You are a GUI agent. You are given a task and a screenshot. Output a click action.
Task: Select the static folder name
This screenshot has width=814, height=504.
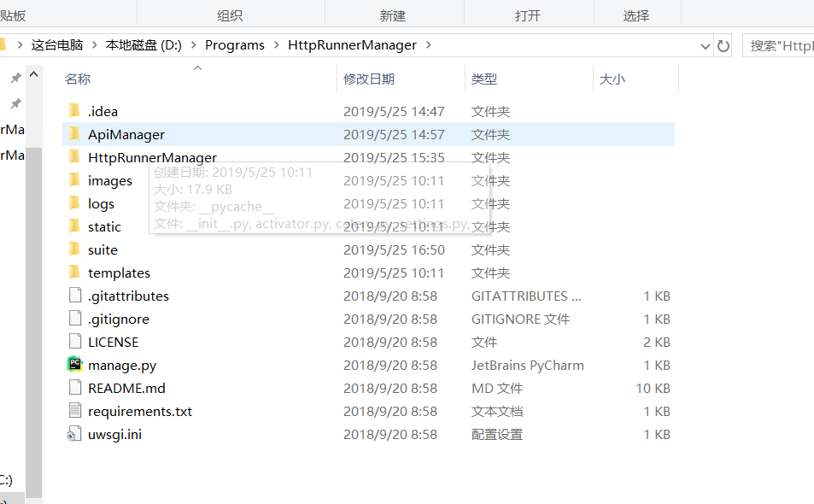coord(104,227)
